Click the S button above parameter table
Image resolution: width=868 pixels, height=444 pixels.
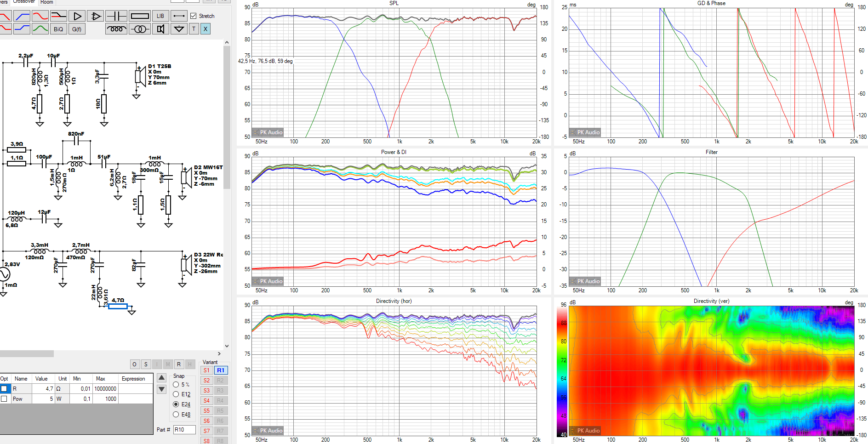point(146,364)
